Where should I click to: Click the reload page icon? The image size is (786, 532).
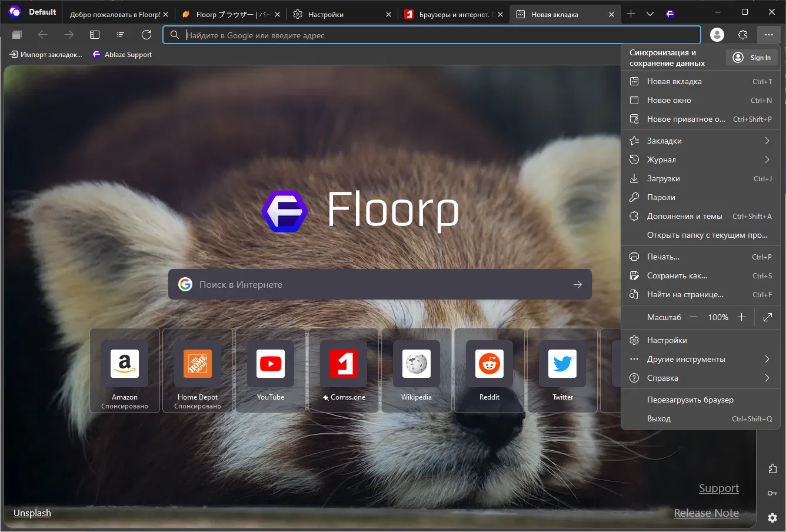146,35
